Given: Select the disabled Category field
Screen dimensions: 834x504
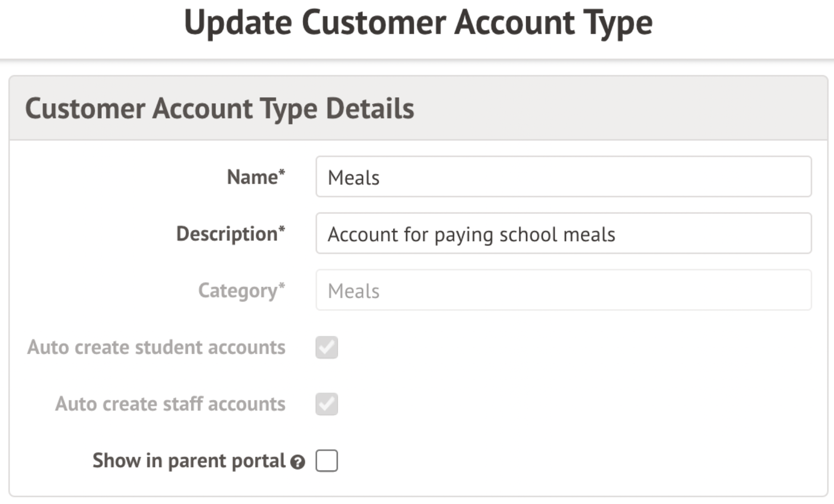Looking at the screenshot, I should click(x=563, y=291).
